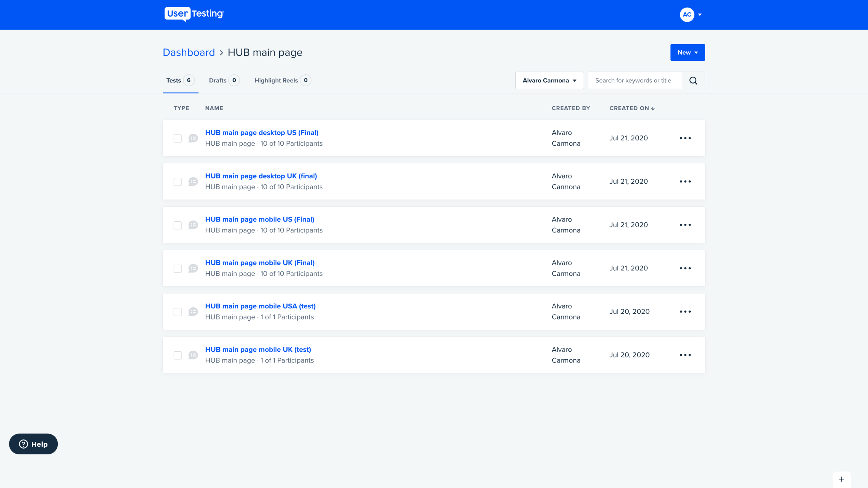Expand account menu arrow next to avatar
Screen dimensions: 868x488
[700, 15]
